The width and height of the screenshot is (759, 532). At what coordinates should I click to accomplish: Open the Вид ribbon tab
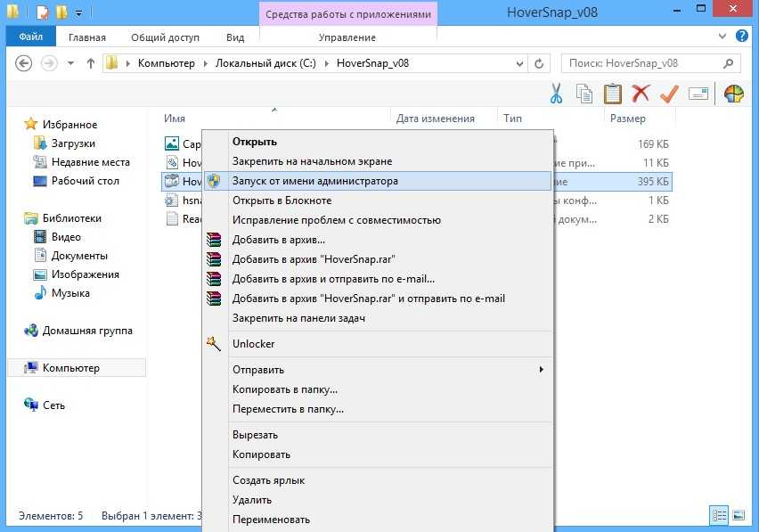[235, 37]
